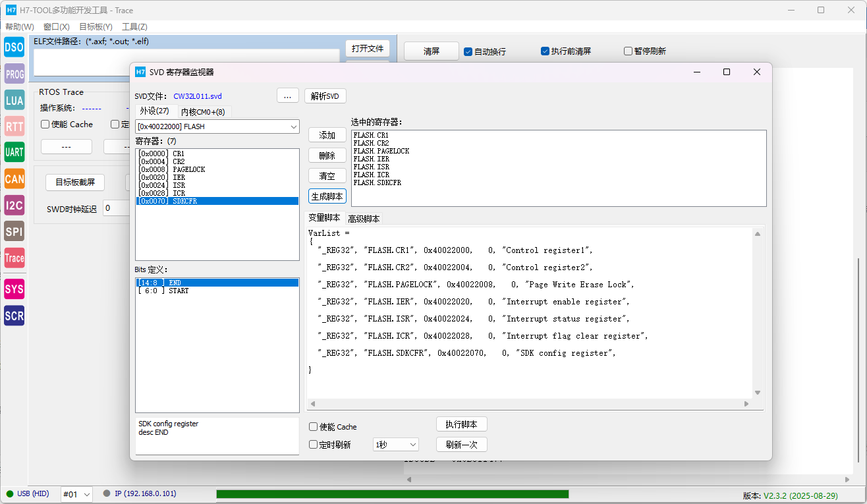Open the Trace sidebar tool
This screenshot has height=504, width=867.
pyautogui.click(x=14, y=258)
